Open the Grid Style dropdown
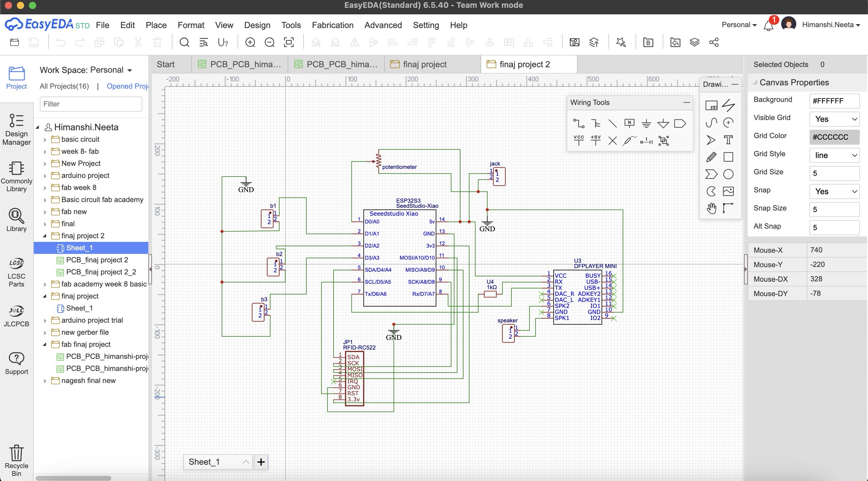The image size is (868, 481). 834,155
